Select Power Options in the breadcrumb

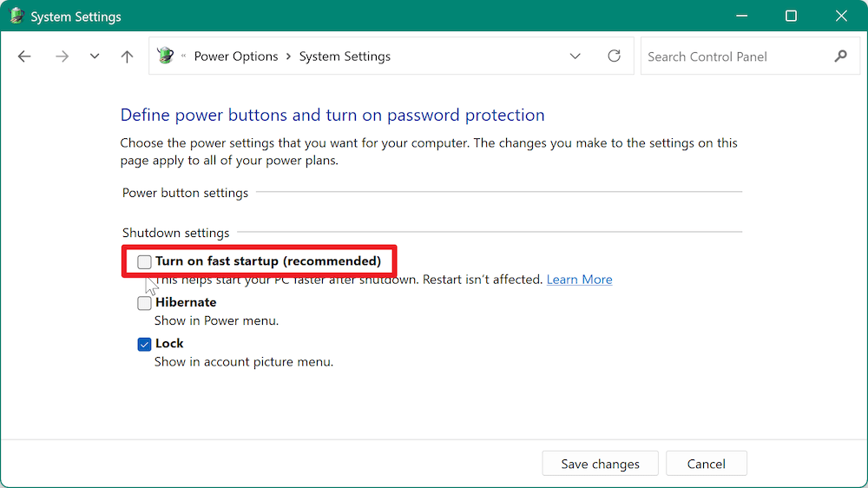(x=235, y=56)
